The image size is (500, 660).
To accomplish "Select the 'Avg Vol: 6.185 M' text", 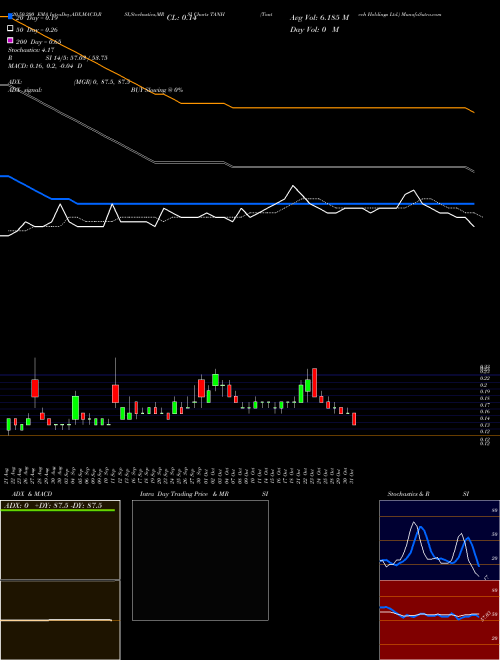I will (x=319, y=18).
